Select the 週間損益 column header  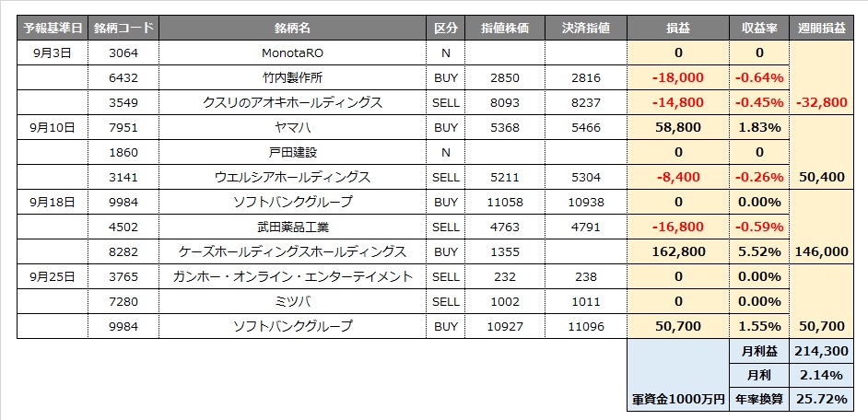point(825,29)
